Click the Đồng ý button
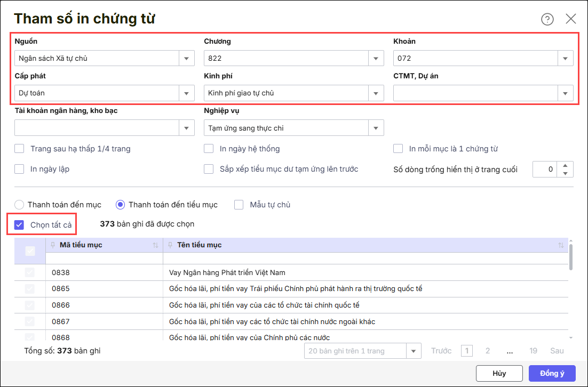This screenshot has width=588, height=387. 552,374
